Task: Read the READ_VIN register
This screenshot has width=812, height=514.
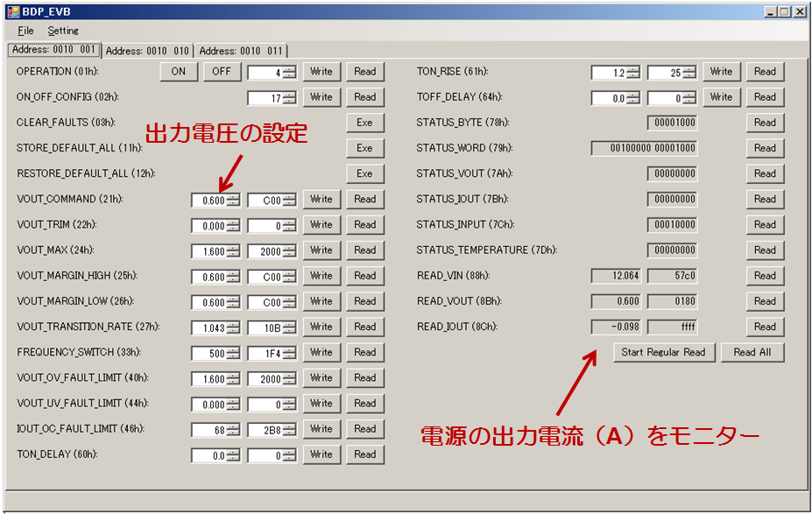Action: tap(765, 276)
